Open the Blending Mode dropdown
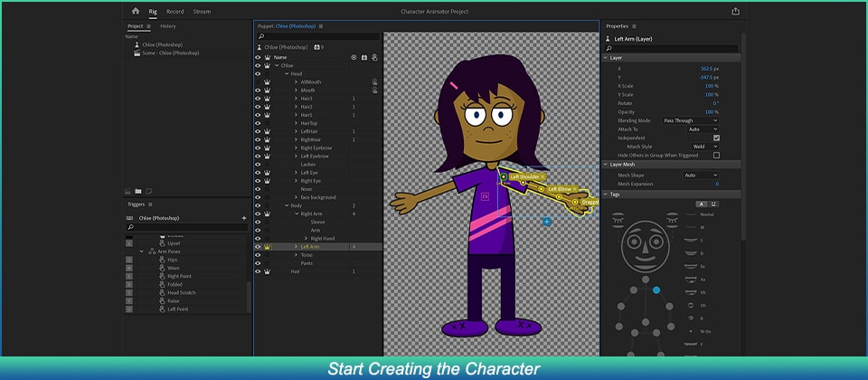 click(690, 120)
